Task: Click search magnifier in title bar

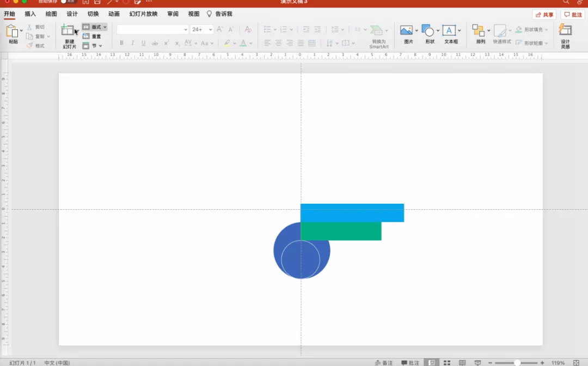Action: pyautogui.click(x=566, y=2)
